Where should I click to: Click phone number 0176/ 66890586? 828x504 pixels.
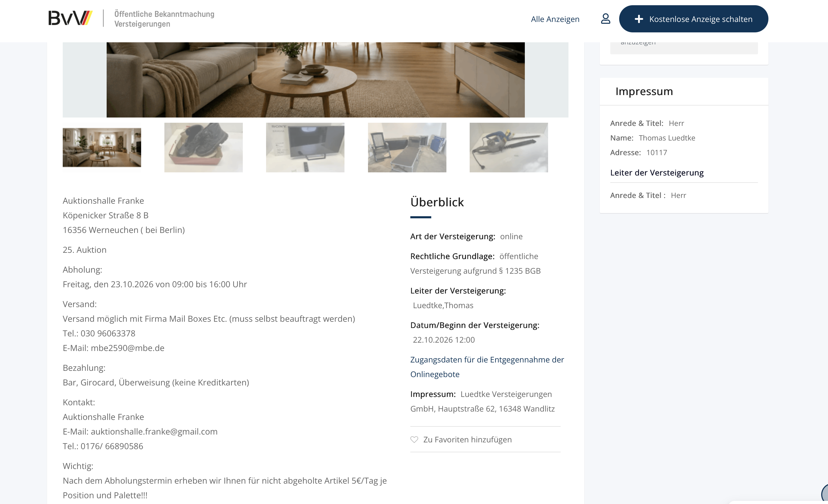point(112,446)
